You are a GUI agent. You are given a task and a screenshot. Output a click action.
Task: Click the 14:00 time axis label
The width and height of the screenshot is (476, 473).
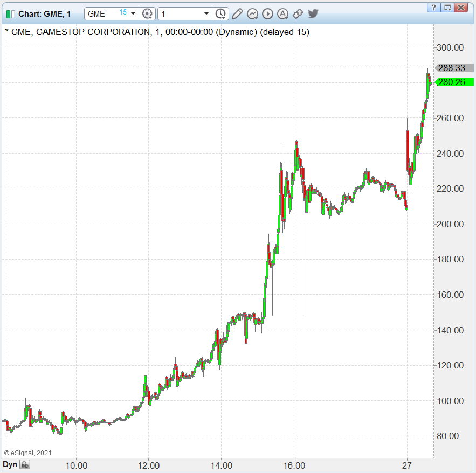[x=222, y=465]
